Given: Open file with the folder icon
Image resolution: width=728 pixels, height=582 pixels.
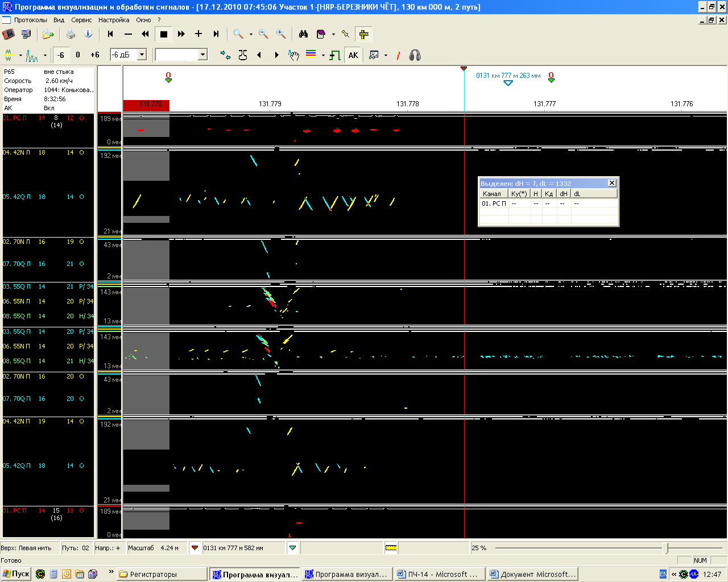Looking at the screenshot, I should click(x=48, y=34).
